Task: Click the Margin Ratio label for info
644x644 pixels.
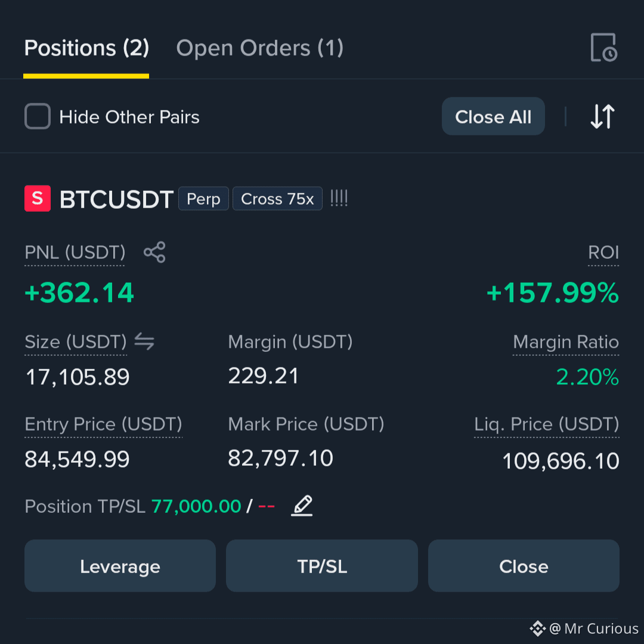Action: click(565, 342)
